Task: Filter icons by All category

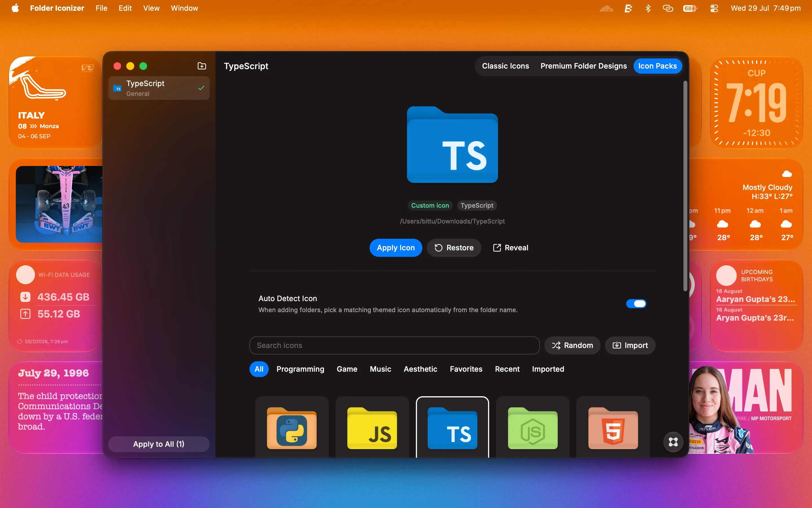Action: tap(259, 369)
